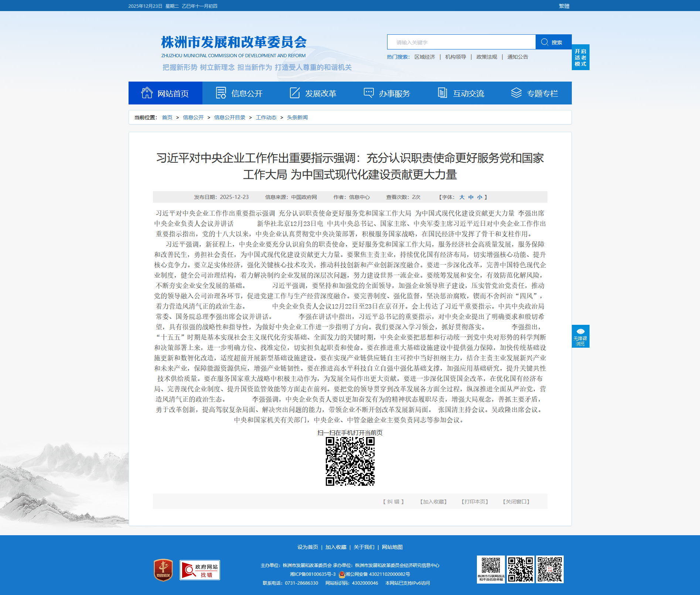Click the article QR code image
The image size is (700, 595).
click(x=350, y=461)
